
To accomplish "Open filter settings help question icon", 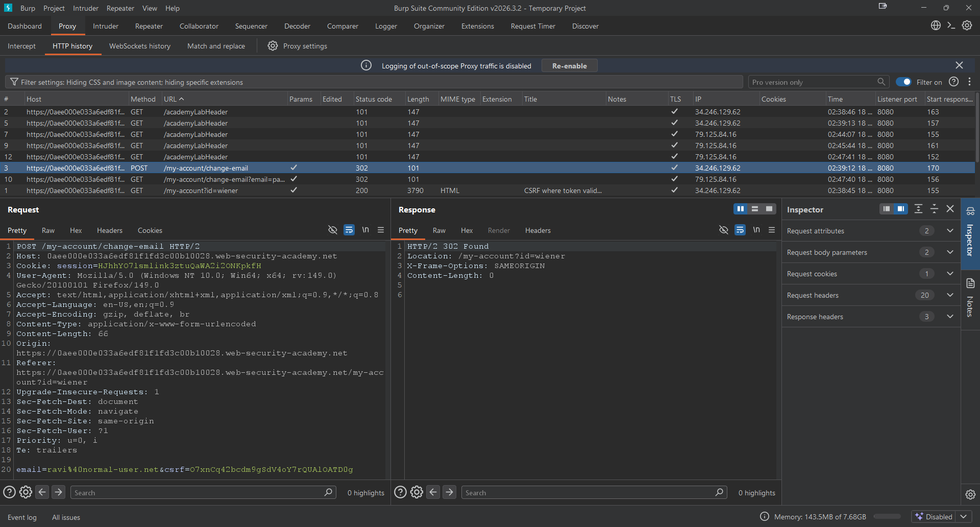I will (x=954, y=82).
